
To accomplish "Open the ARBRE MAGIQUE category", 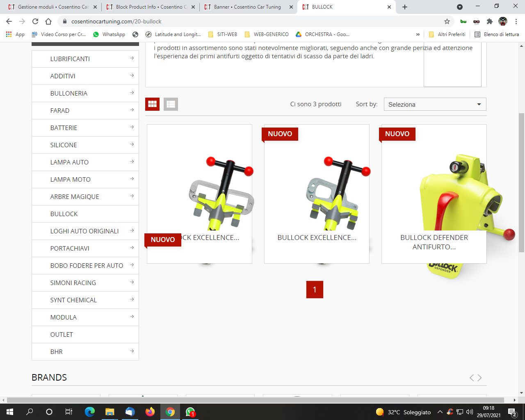I will pyautogui.click(x=75, y=197).
